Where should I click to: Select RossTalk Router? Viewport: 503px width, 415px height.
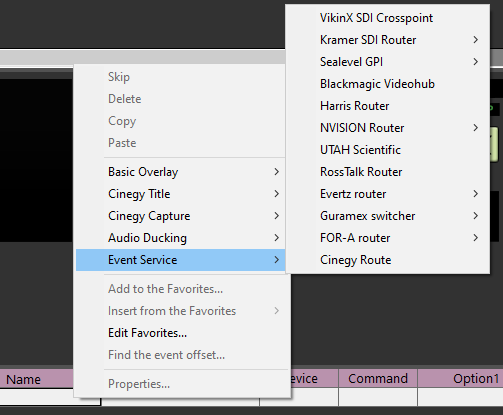click(388, 172)
